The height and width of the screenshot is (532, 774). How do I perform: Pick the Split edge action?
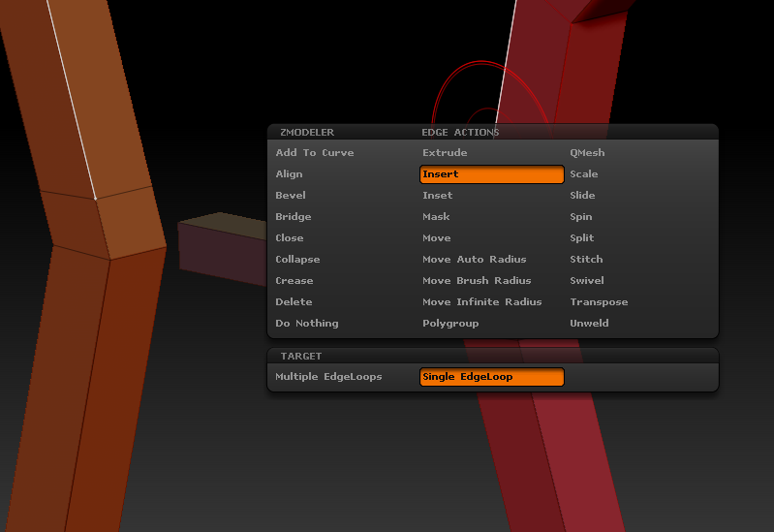pyautogui.click(x=581, y=237)
